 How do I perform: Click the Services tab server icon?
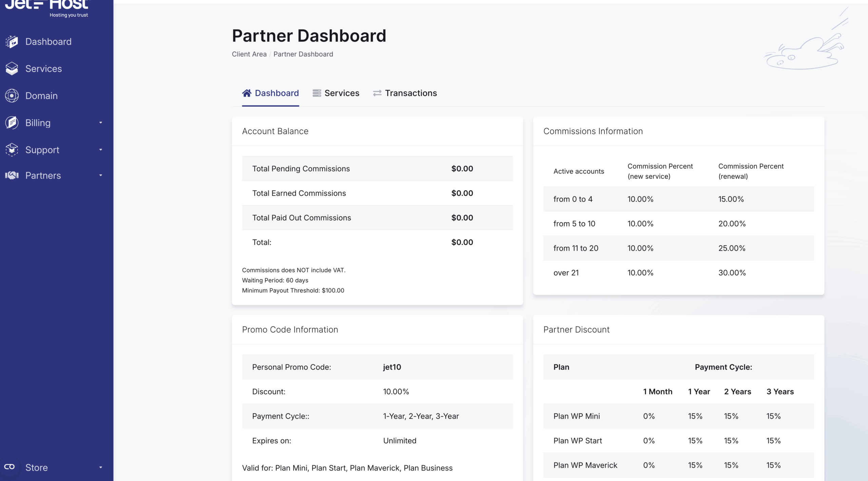point(317,93)
